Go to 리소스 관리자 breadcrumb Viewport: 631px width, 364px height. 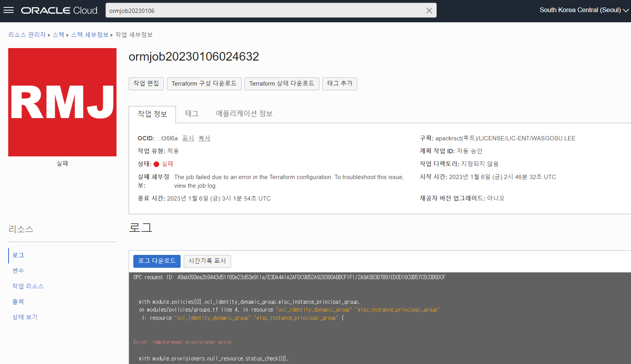27,35
